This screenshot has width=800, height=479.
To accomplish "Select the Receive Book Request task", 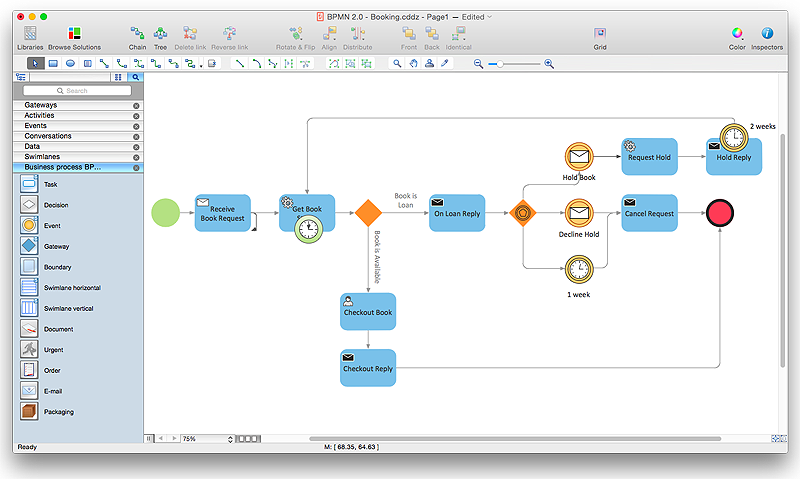I will 222,213.
